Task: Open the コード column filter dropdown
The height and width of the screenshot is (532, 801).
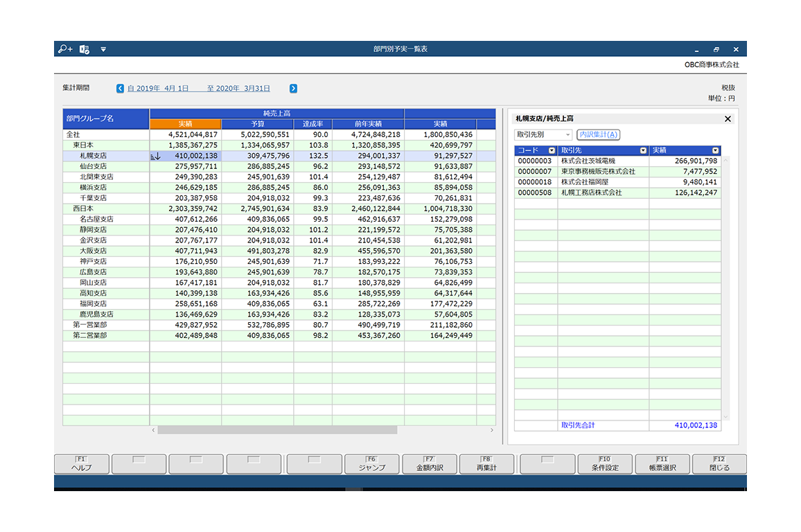Action: tap(552, 150)
